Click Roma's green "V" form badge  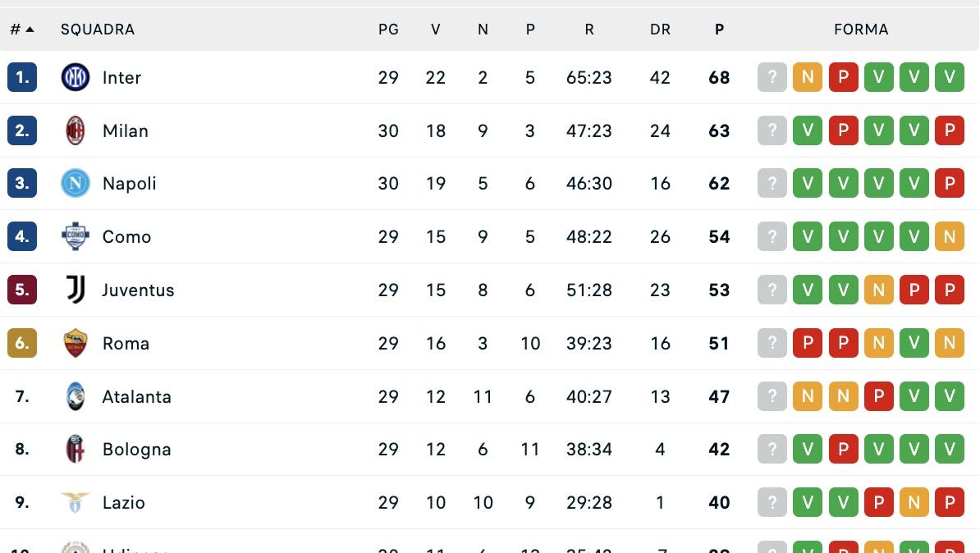[x=914, y=343]
